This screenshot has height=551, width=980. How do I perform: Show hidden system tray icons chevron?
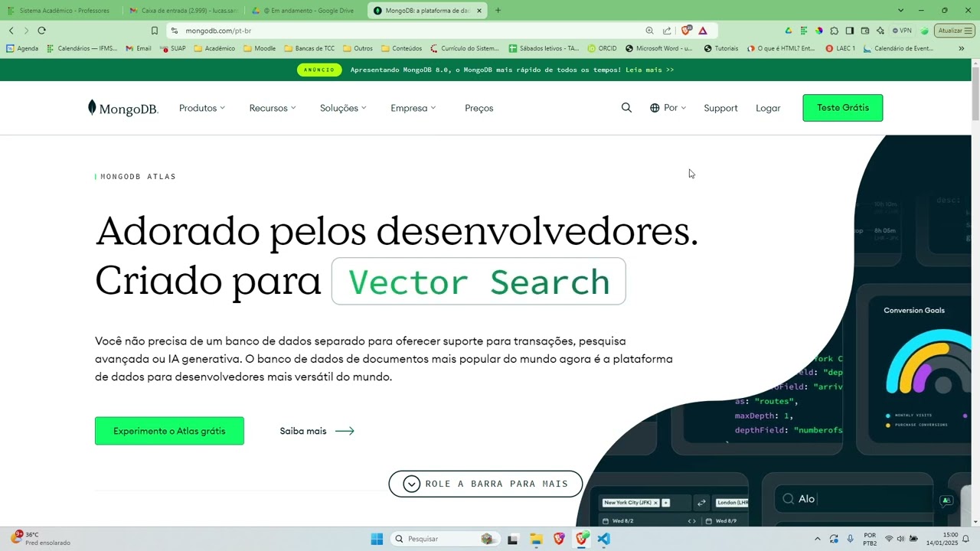point(817,539)
